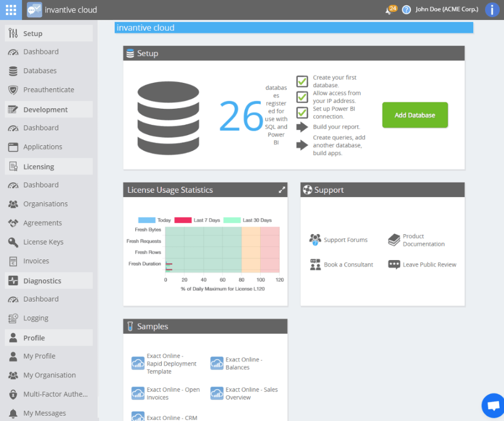Click the Invoices sidebar icon
Image resolution: width=504 pixels, height=421 pixels.
[x=12, y=261]
